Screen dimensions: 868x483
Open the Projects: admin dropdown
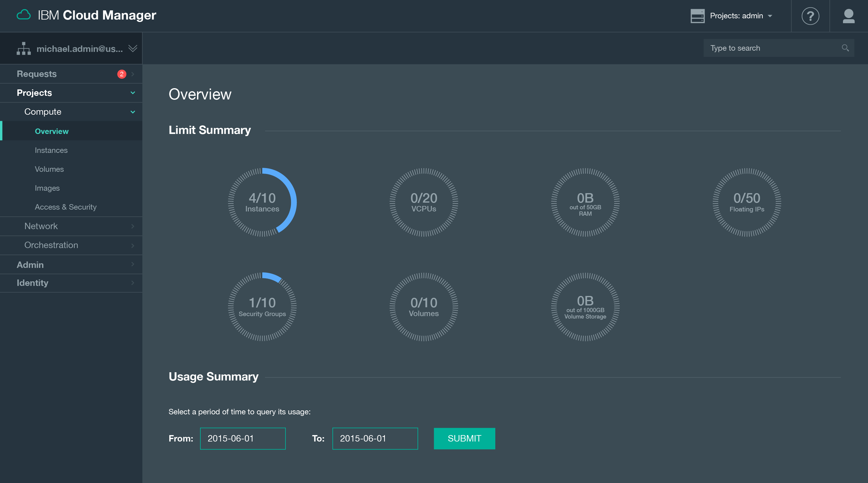(x=741, y=16)
